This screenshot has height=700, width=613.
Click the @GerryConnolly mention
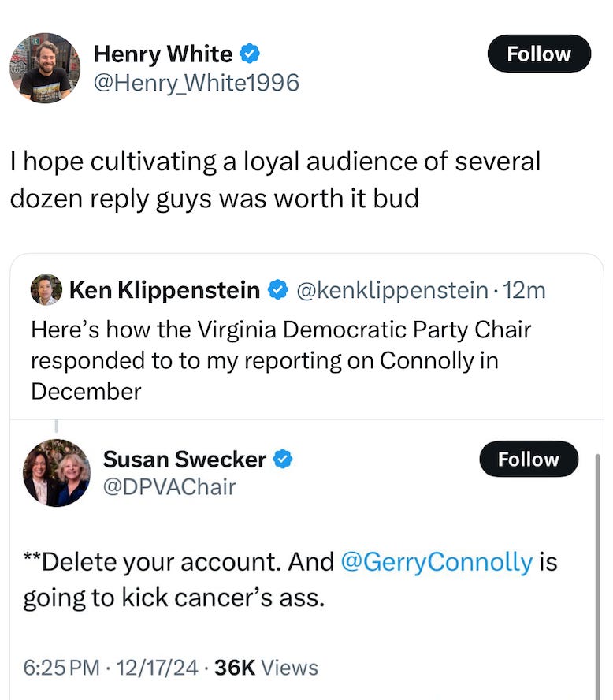tap(437, 561)
